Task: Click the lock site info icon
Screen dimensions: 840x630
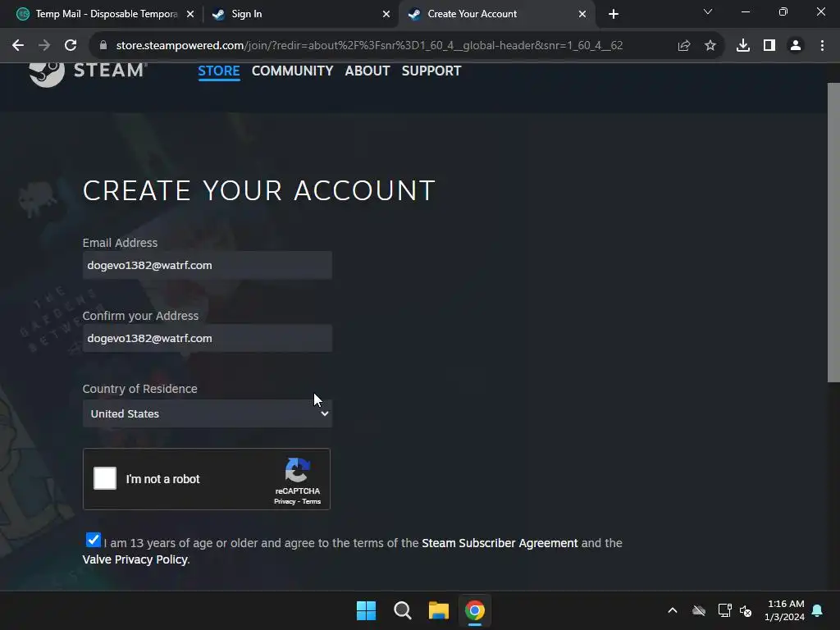Action: (103, 46)
